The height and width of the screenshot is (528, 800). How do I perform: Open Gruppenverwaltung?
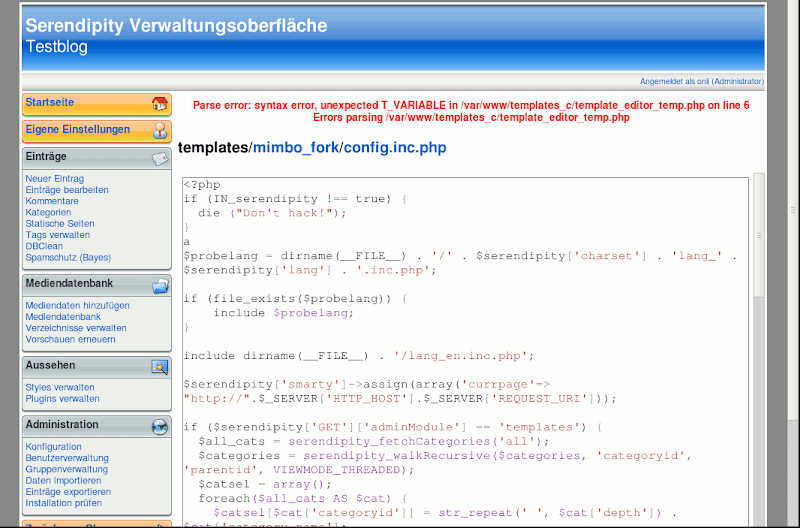[66, 469]
